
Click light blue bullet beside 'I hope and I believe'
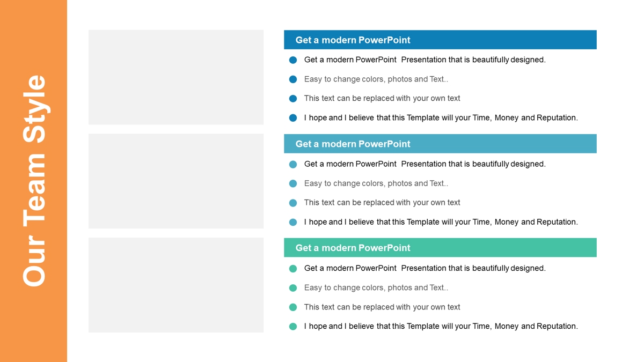pos(293,222)
